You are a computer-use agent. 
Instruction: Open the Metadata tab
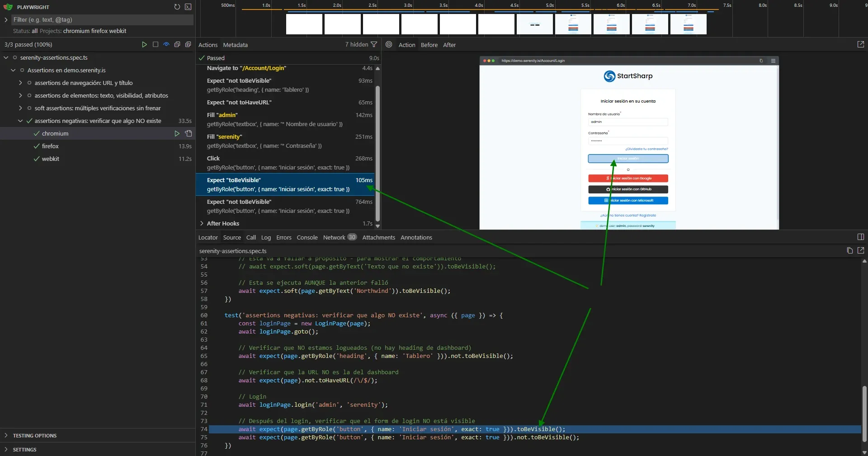click(235, 45)
